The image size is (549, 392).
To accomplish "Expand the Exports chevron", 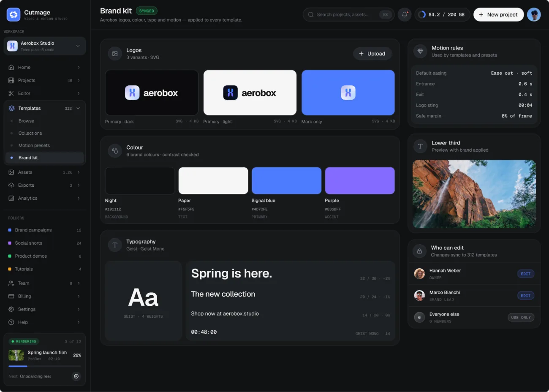I will pos(79,185).
